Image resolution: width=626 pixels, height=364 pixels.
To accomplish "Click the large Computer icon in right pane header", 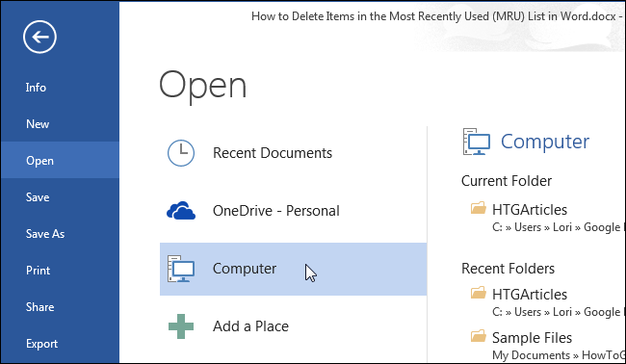I will (x=477, y=142).
